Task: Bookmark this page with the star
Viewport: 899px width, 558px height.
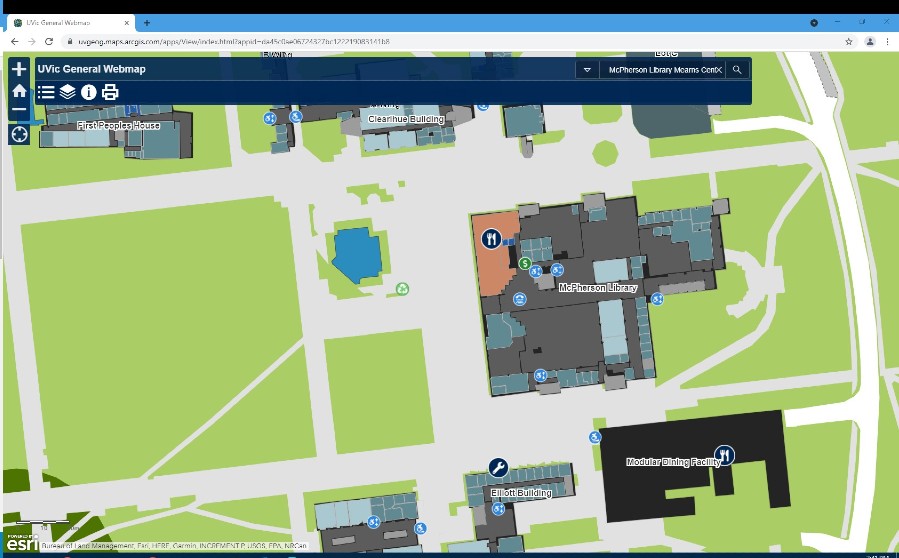Action: [x=849, y=41]
